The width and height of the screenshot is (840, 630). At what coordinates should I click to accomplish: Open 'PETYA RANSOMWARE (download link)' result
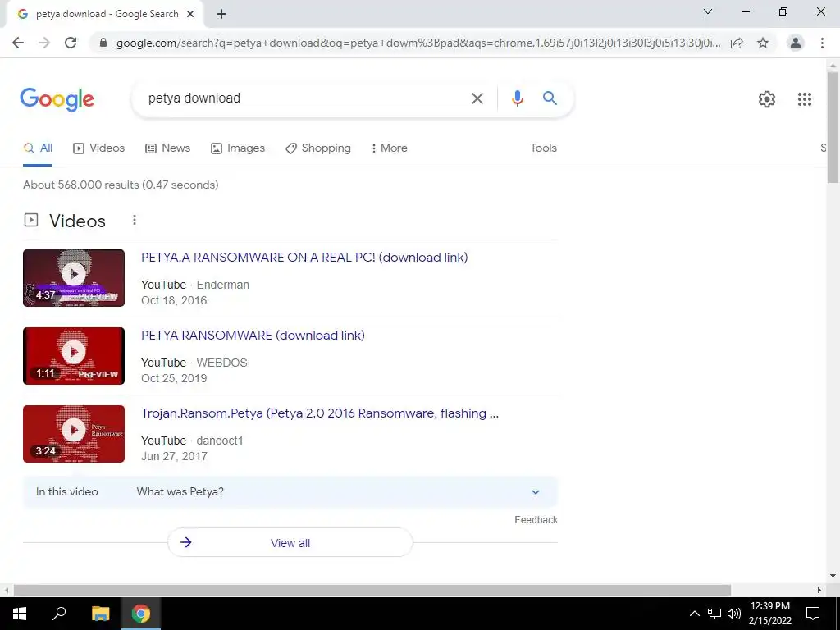pos(253,336)
